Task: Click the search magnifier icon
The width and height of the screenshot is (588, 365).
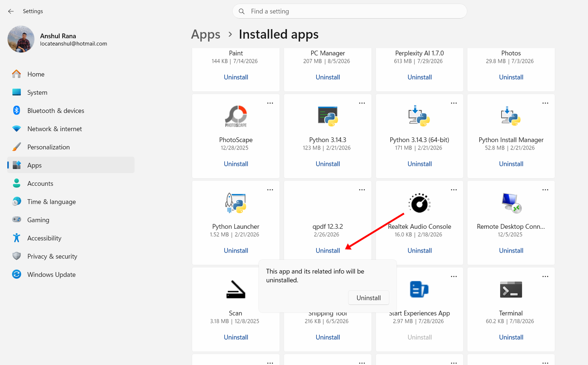Action: 241,11
